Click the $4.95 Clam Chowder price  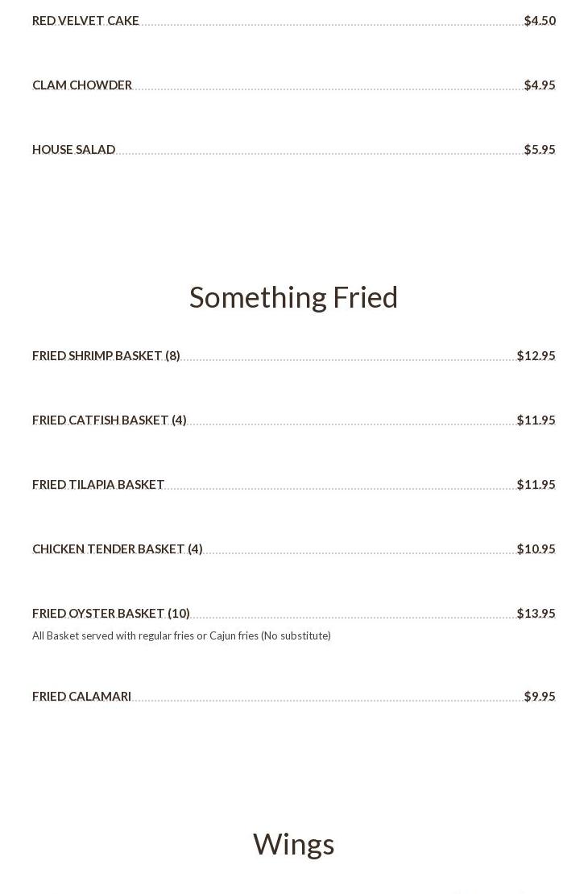click(x=540, y=85)
